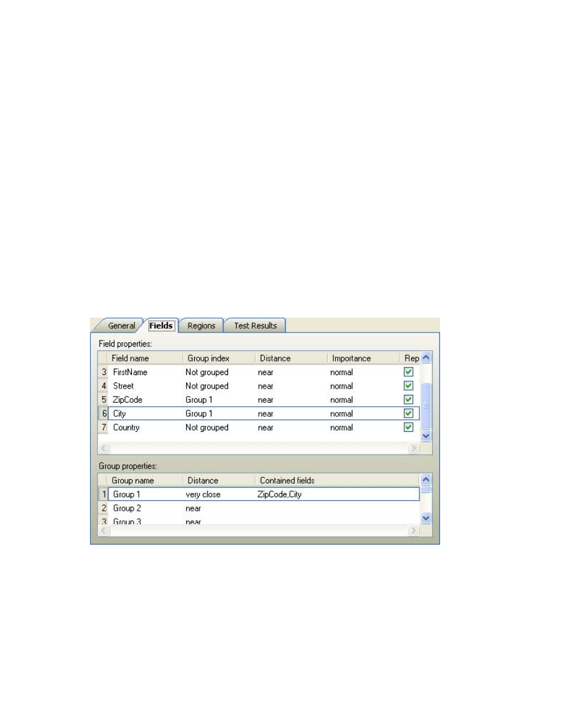Click ZipCode,City contained fields cell
588x718 pixels.
coord(337,494)
